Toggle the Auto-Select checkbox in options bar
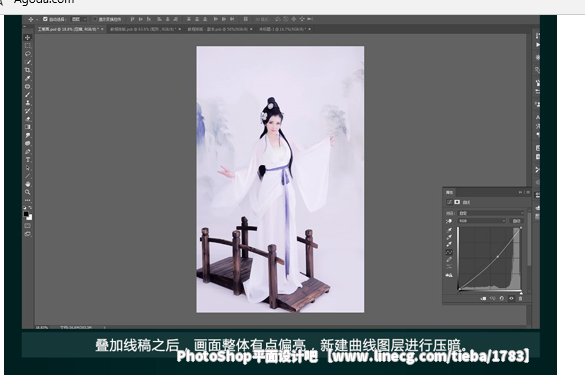The width and height of the screenshot is (585, 375). tap(45, 19)
